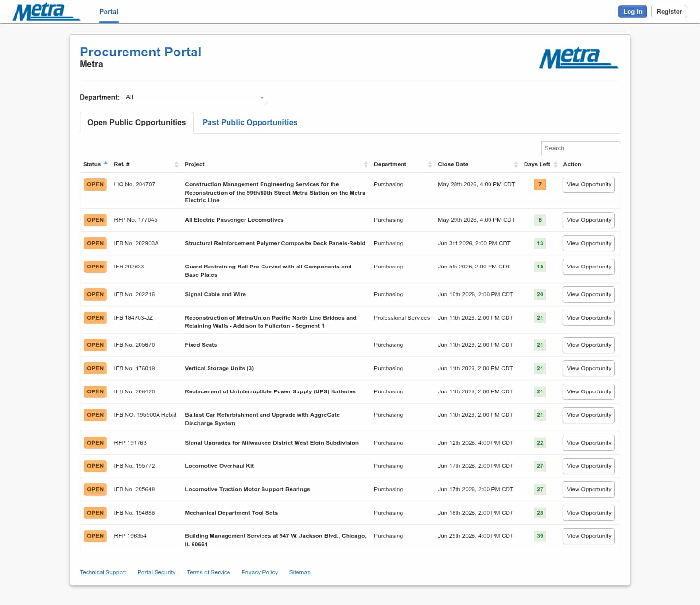Click the Locomotive Traction Motor Support Bearings title
Viewport: 700px width, 605px height.
(247, 490)
